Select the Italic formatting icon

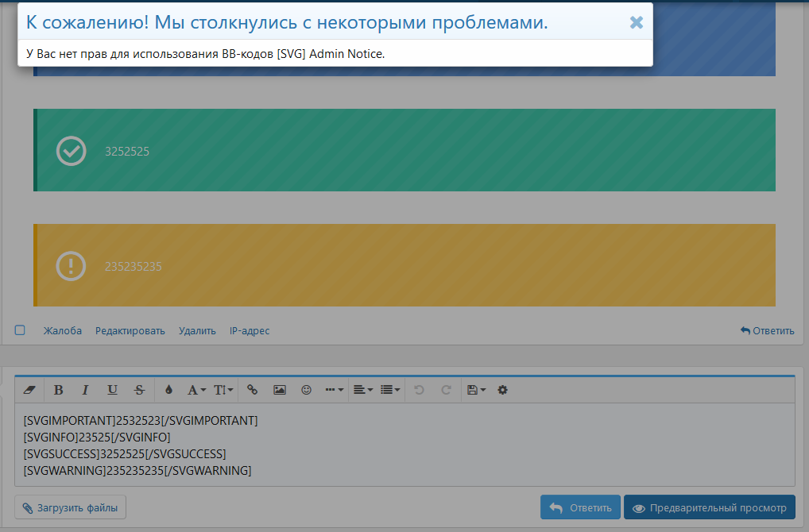click(85, 390)
